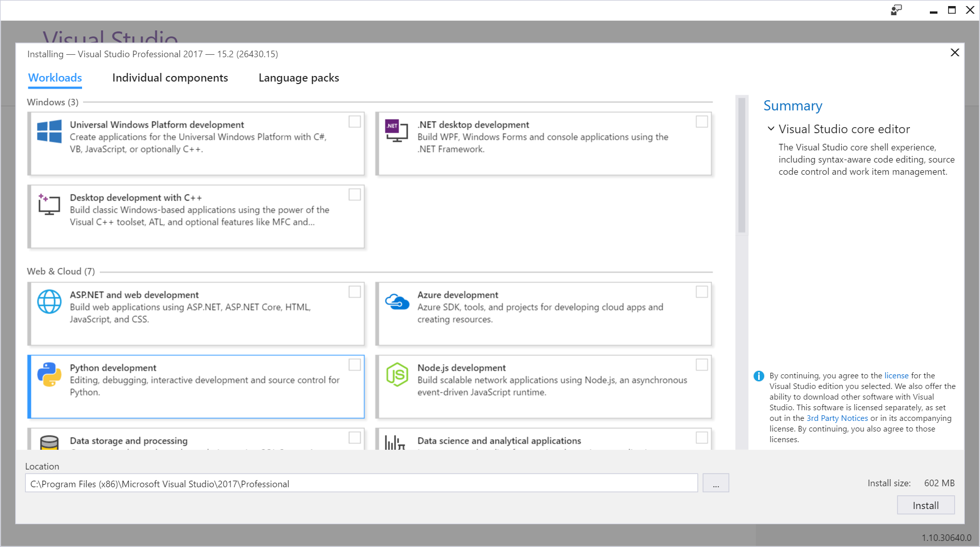Click the core editor description paragraph

click(867, 160)
